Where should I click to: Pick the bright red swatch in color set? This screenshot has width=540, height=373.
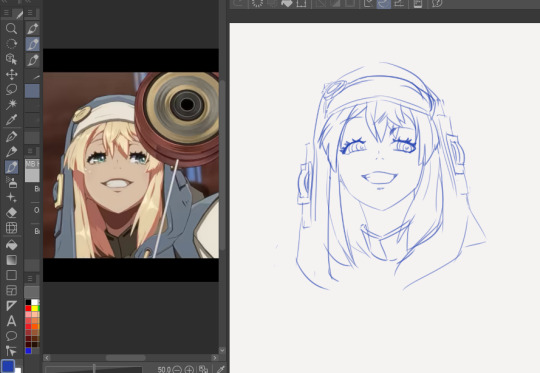pos(28,308)
